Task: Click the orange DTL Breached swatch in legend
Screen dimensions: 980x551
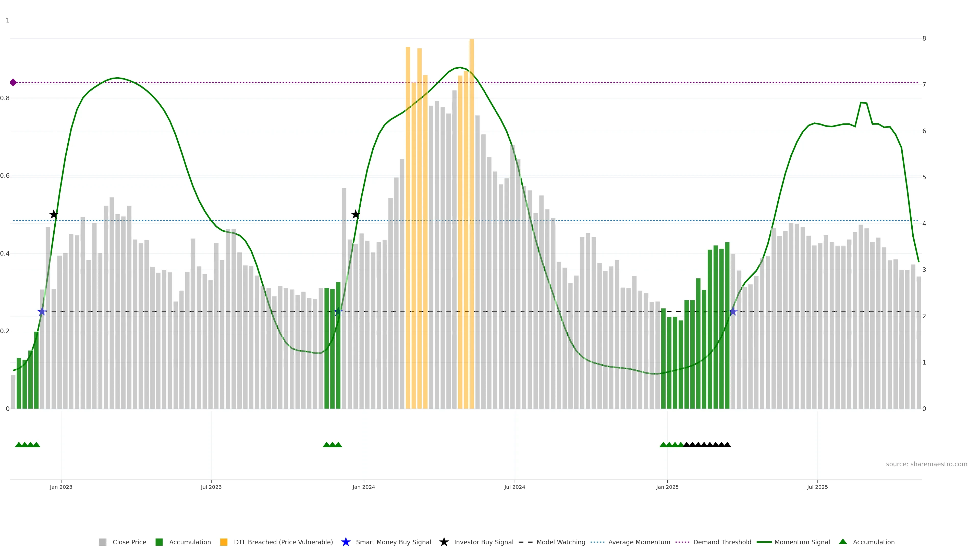Action: (224, 542)
